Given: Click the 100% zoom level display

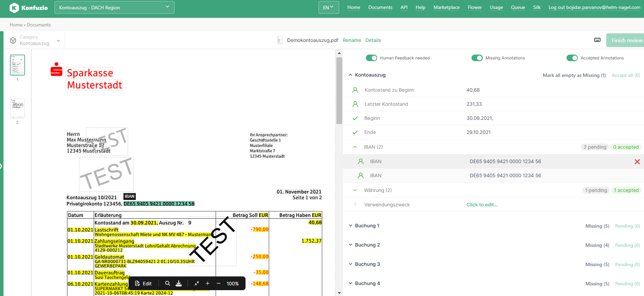Looking at the screenshot, I should point(232,284).
